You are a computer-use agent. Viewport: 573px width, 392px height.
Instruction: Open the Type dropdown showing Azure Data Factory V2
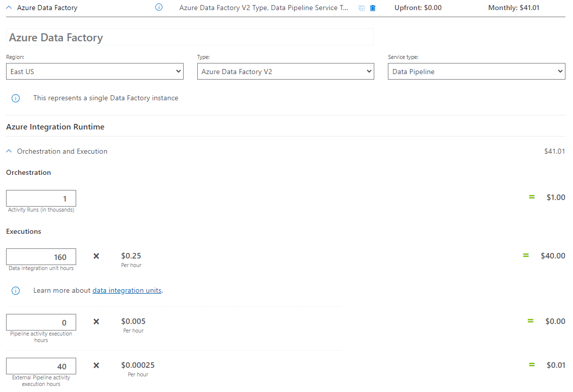285,71
